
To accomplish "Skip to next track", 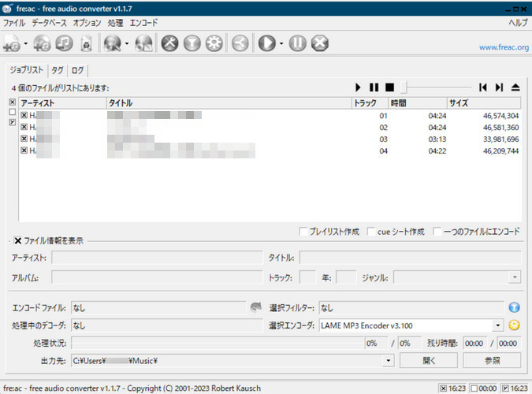I will tap(499, 87).
